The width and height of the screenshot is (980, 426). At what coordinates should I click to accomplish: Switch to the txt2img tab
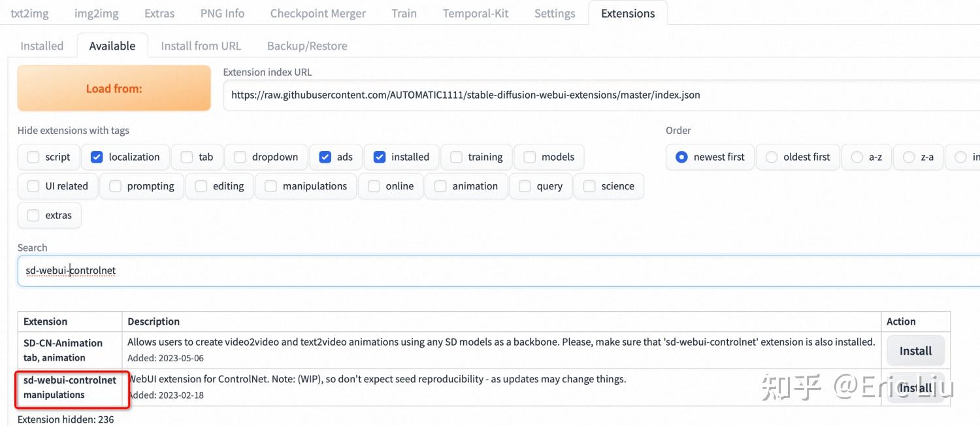[x=29, y=13]
